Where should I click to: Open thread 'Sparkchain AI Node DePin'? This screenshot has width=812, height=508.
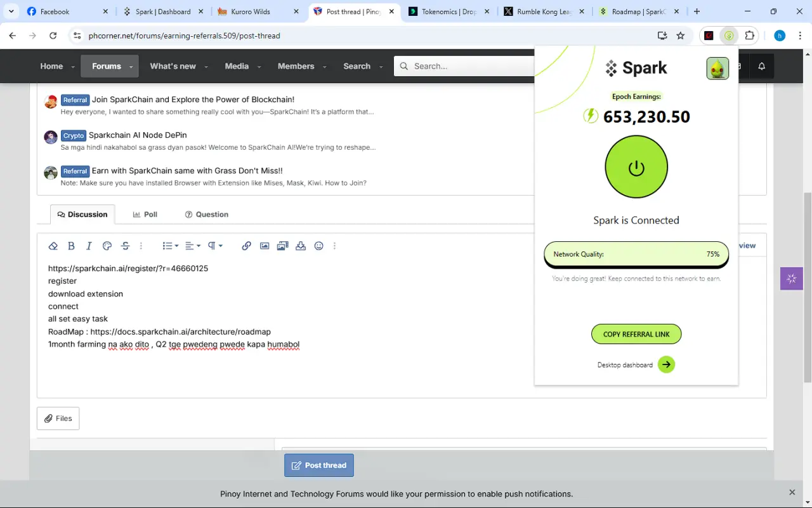coord(138,135)
